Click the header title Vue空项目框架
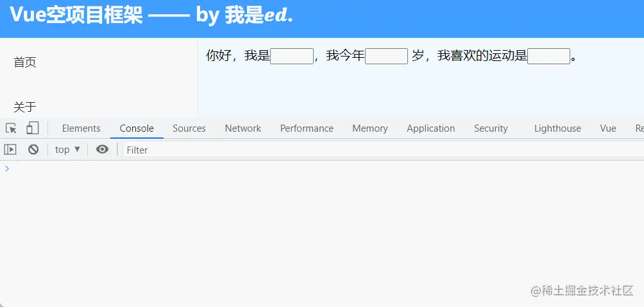This screenshot has width=644, height=307. [76, 15]
